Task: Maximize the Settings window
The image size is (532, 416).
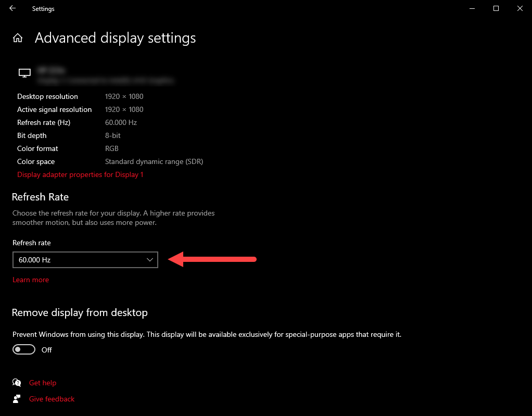Action: coord(496,9)
